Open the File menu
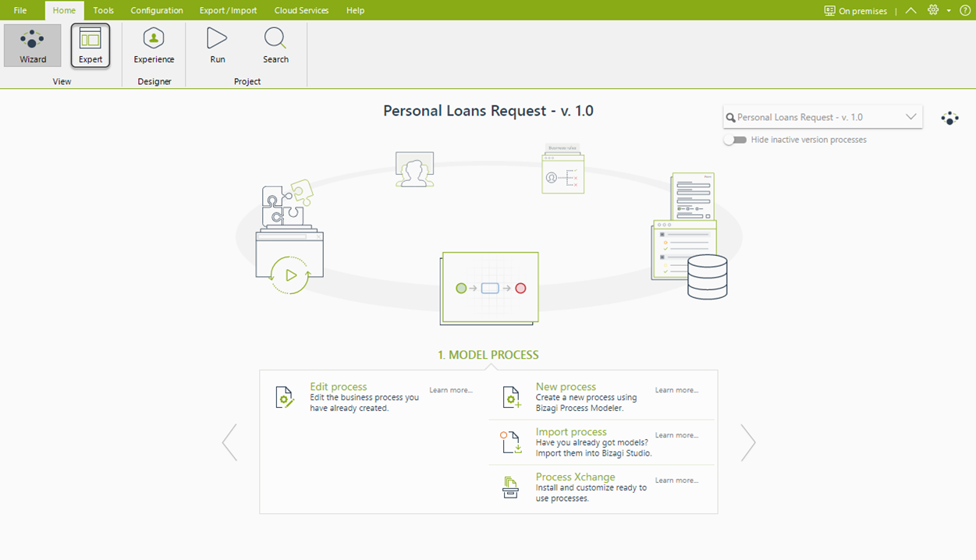The width and height of the screenshot is (976, 560). tap(20, 11)
